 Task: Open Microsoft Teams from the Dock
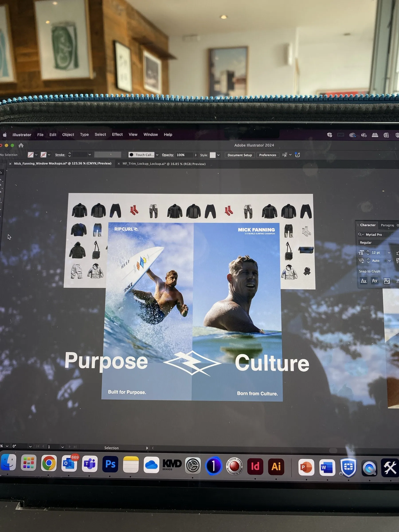click(90, 464)
